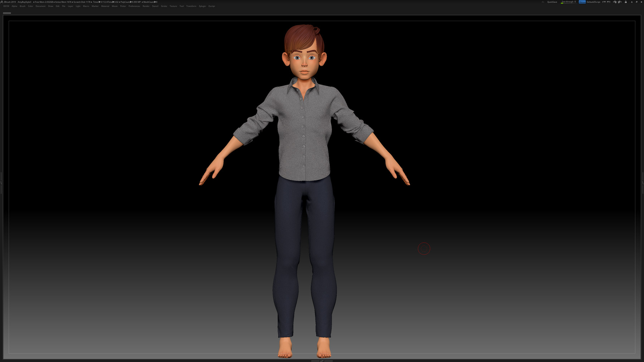The image size is (644, 362).
Task: Click the lock icon in title bar
Action: [625, 2]
